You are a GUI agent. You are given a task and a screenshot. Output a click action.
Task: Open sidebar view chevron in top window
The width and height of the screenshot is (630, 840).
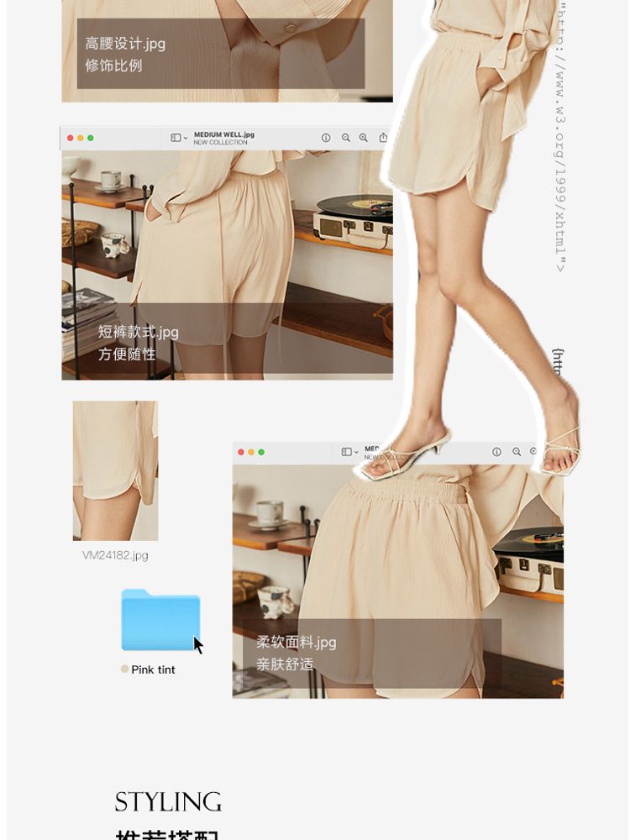[x=186, y=139]
